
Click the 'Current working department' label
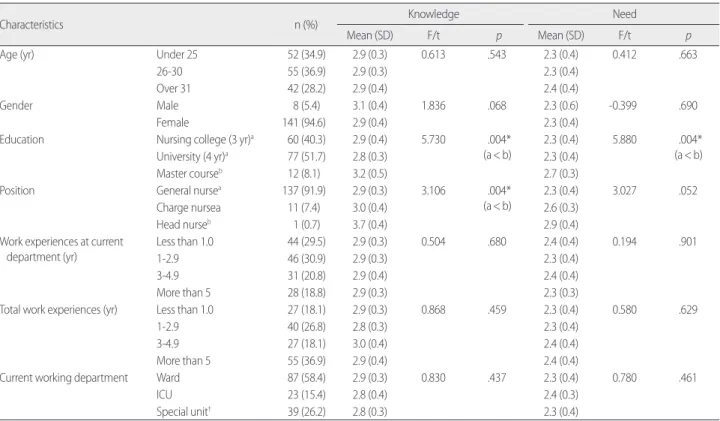[64, 378]
